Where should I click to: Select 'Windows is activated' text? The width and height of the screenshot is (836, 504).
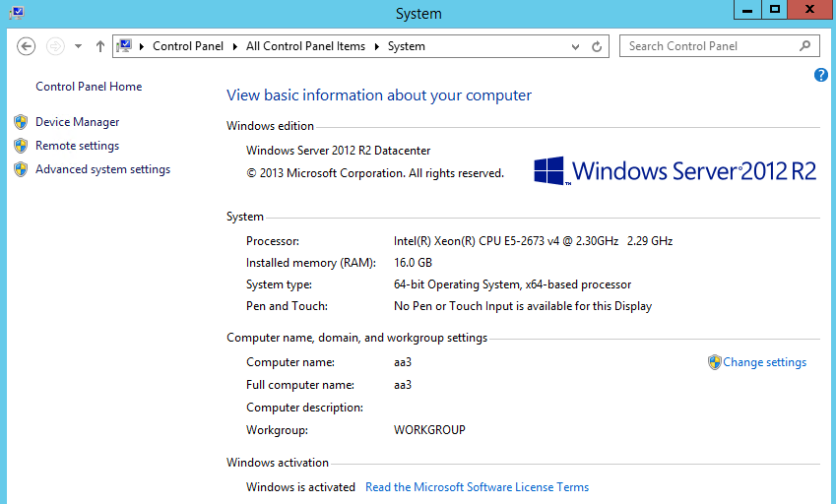(300, 487)
